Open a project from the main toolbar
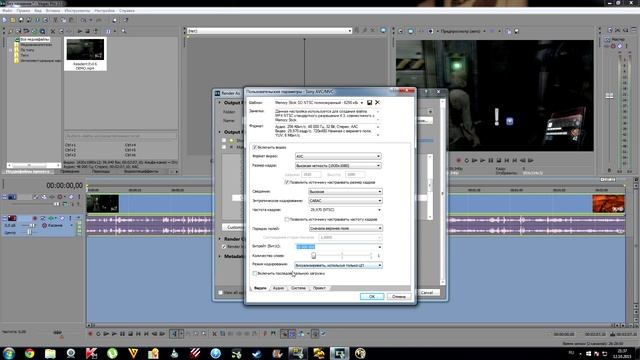Image resolution: width=640 pixels, height=360 pixels. [13, 20]
